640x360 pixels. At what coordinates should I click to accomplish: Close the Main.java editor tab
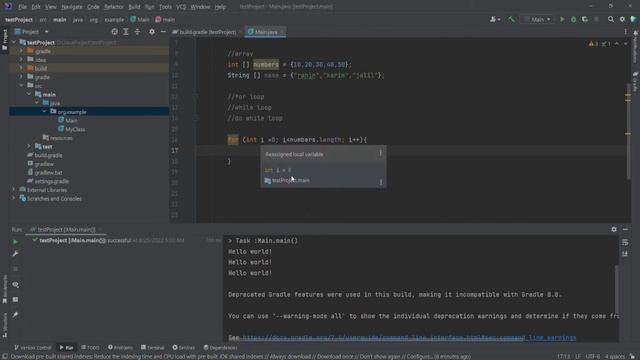click(x=282, y=32)
